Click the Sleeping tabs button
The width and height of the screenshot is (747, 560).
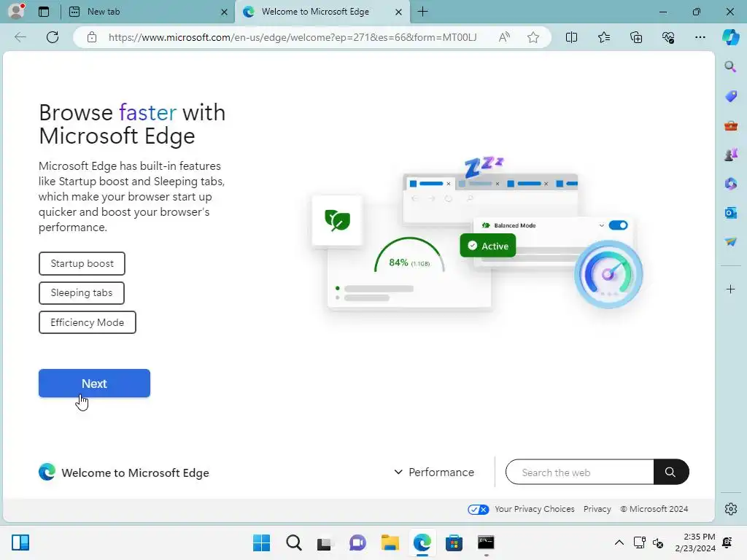tap(82, 293)
